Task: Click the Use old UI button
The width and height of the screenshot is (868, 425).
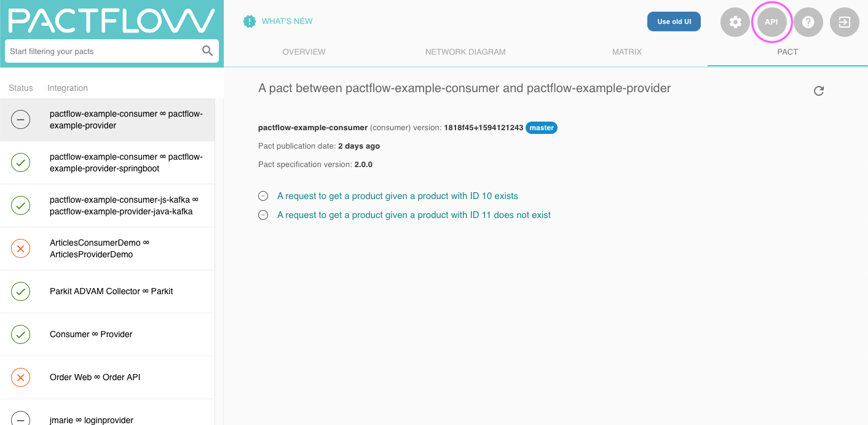Action: click(674, 21)
